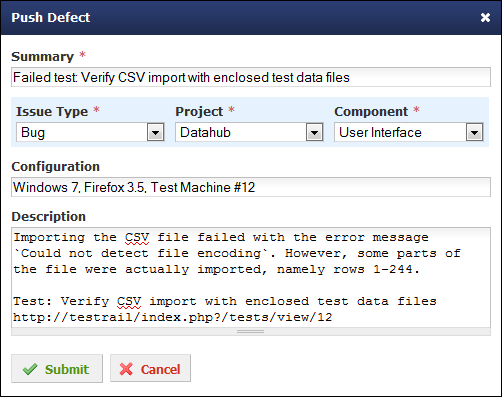Grab the Description resize handle bar
502x397 pixels.
click(251, 332)
